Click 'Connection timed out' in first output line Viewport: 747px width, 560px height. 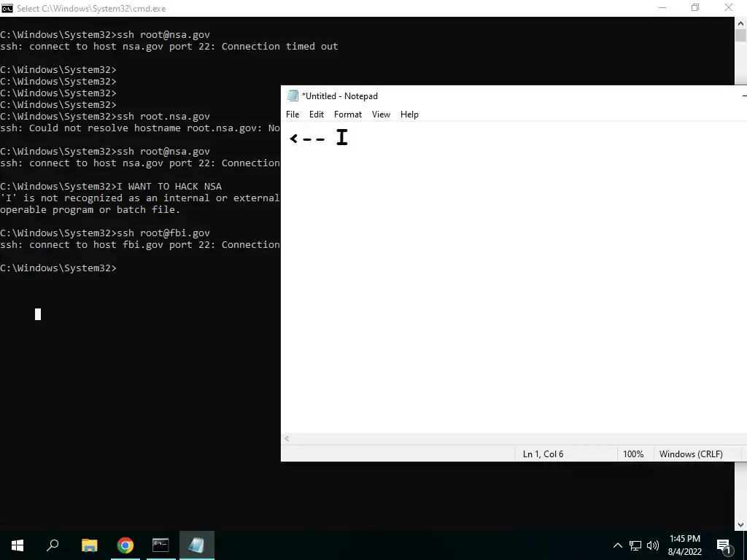point(279,46)
